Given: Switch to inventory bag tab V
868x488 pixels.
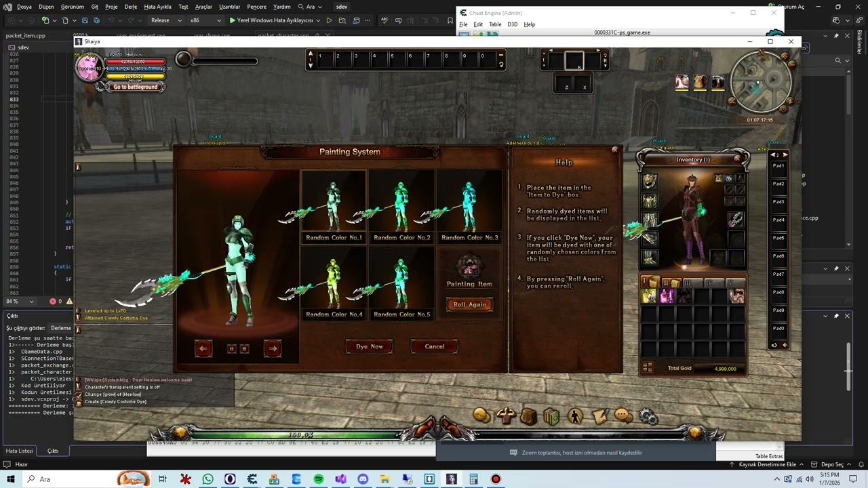Looking at the screenshot, I should click(734, 283).
